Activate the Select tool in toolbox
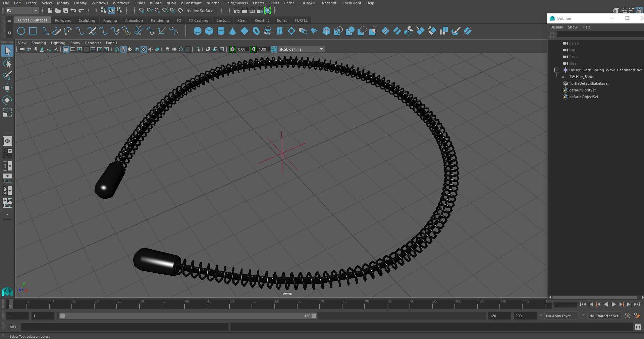Image resolution: width=644 pixels, height=339 pixels. pos(7,51)
